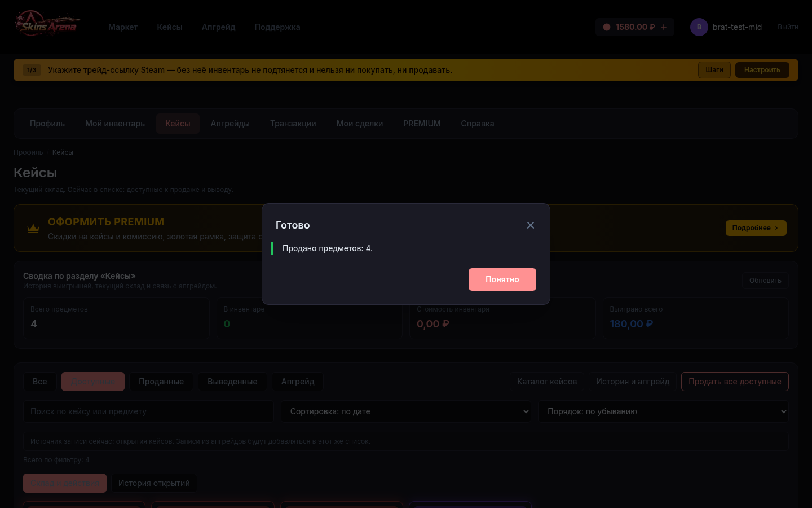Click the Настроить button in banner

tap(762, 70)
